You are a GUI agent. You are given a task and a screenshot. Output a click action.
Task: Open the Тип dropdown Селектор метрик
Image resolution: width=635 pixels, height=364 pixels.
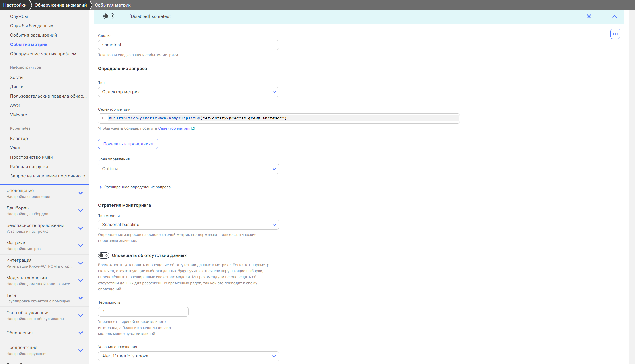188,92
